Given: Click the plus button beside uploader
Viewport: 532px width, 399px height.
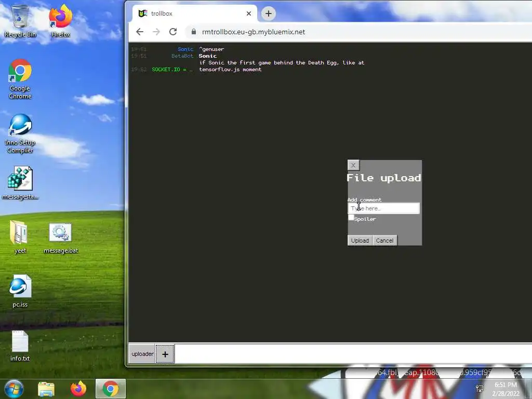Looking at the screenshot, I should [165, 354].
